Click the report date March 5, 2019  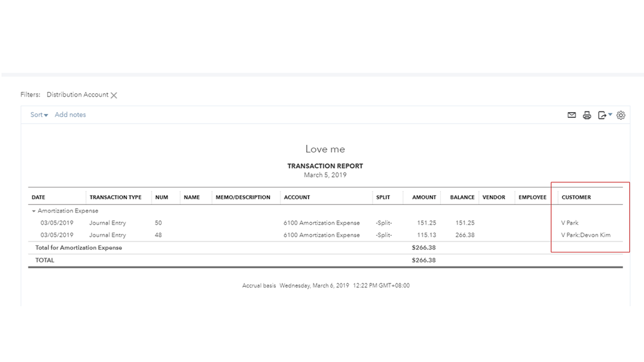325,175
